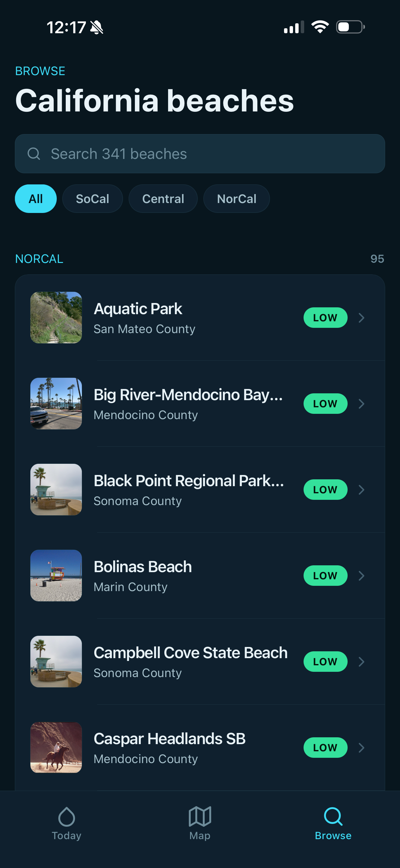Open Big River-Mendocino Bay listing
Screen dimensions: 400x868
coord(200,404)
